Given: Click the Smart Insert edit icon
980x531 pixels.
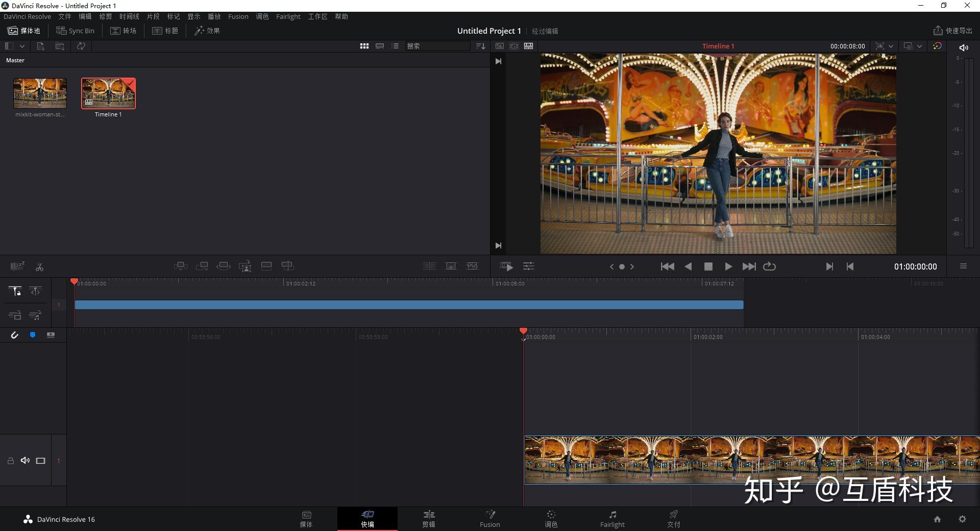Looking at the screenshot, I should [x=180, y=266].
